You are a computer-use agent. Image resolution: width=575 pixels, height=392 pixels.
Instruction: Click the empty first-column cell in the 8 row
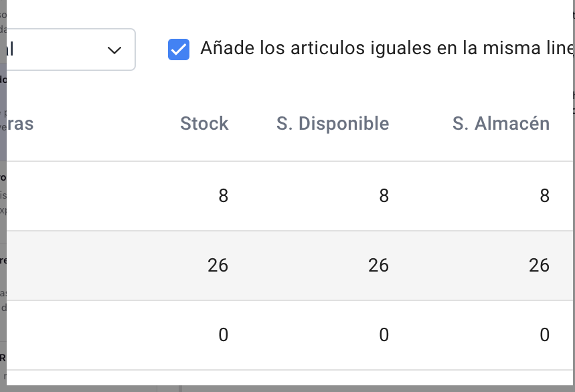tap(74, 196)
